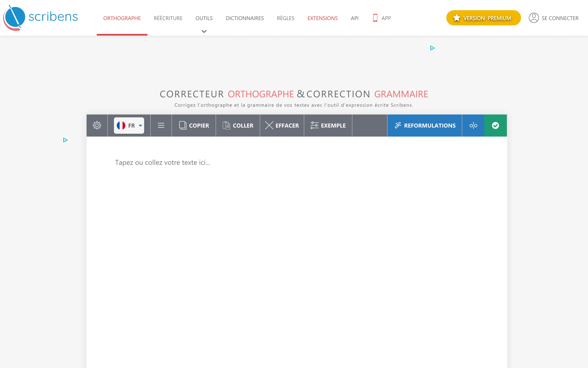Click the COPIER button
Image resolution: width=588 pixels, height=368 pixels.
pyautogui.click(x=194, y=125)
